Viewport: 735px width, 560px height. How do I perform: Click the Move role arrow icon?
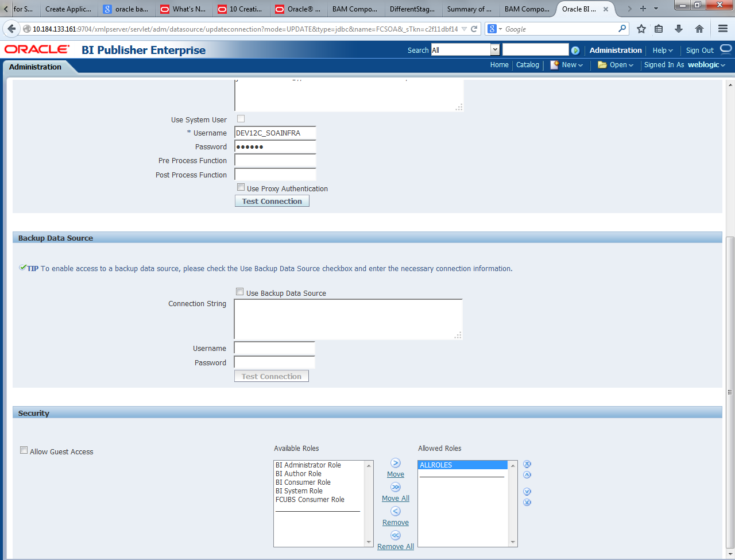396,463
